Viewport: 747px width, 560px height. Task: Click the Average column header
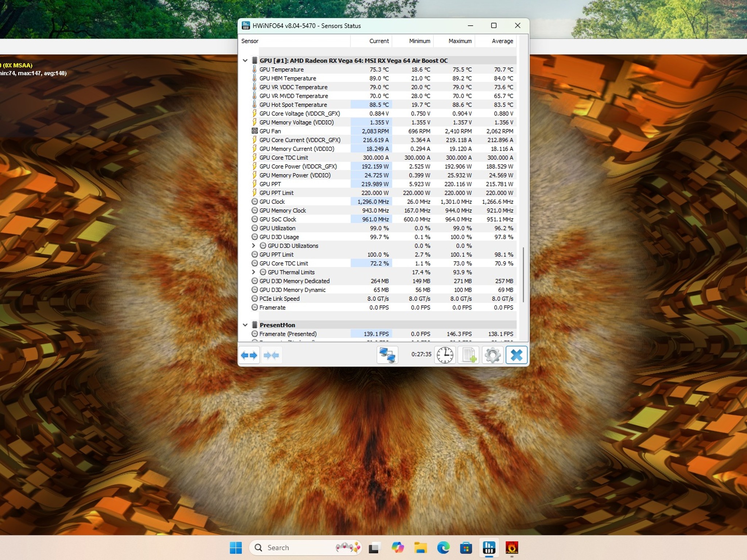coord(496,41)
